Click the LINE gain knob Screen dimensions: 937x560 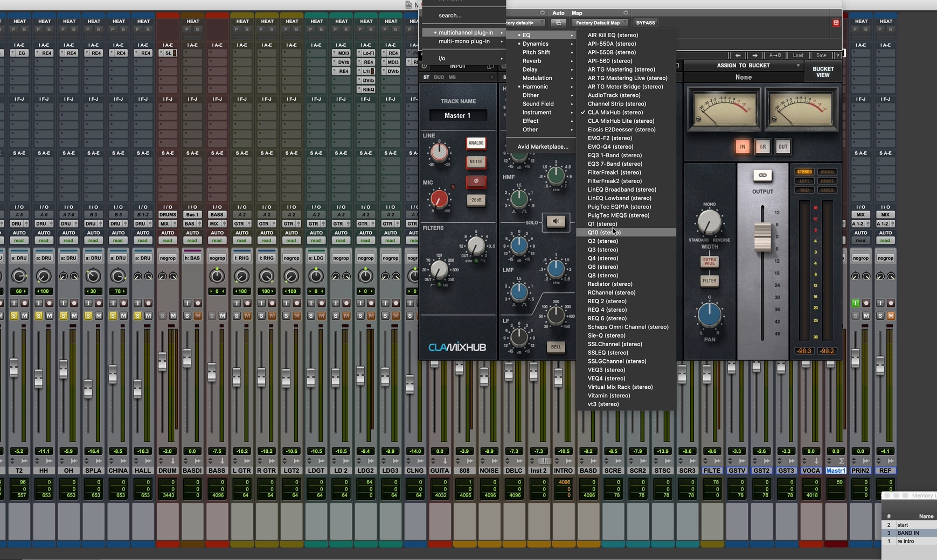439,152
